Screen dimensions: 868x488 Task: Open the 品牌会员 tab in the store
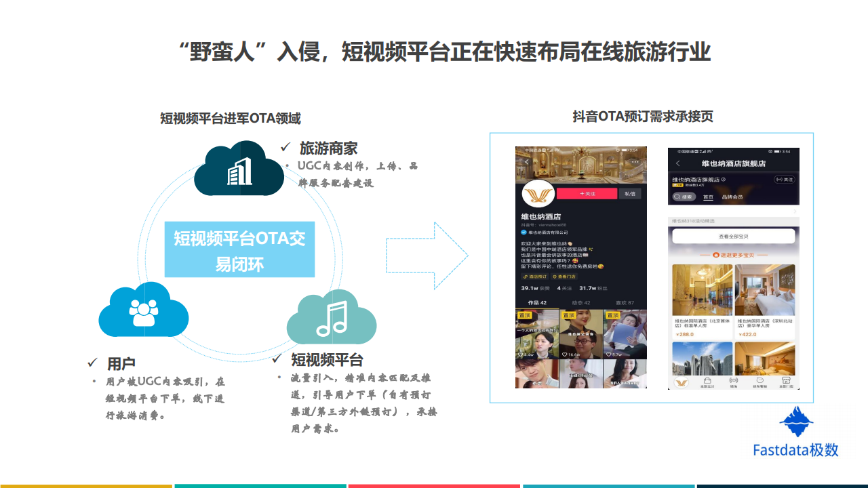click(732, 197)
